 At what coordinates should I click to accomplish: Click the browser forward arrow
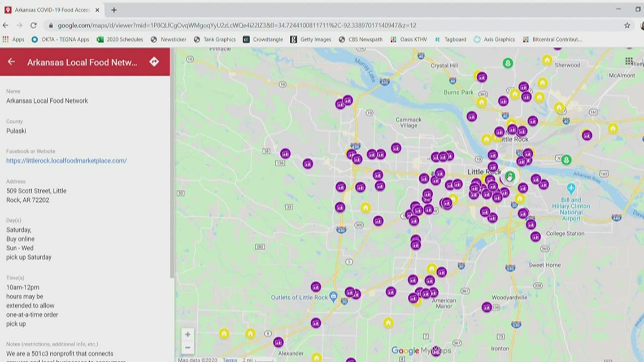click(19, 25)
